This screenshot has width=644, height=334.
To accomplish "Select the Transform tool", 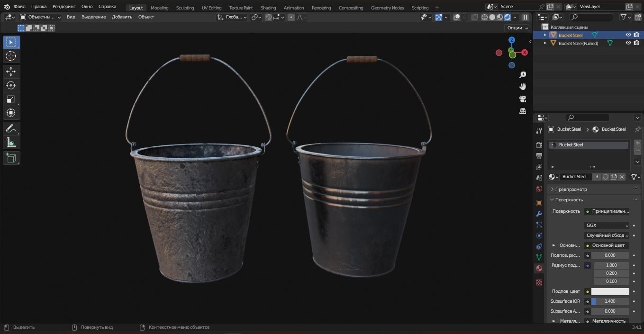I will [11, 113].
